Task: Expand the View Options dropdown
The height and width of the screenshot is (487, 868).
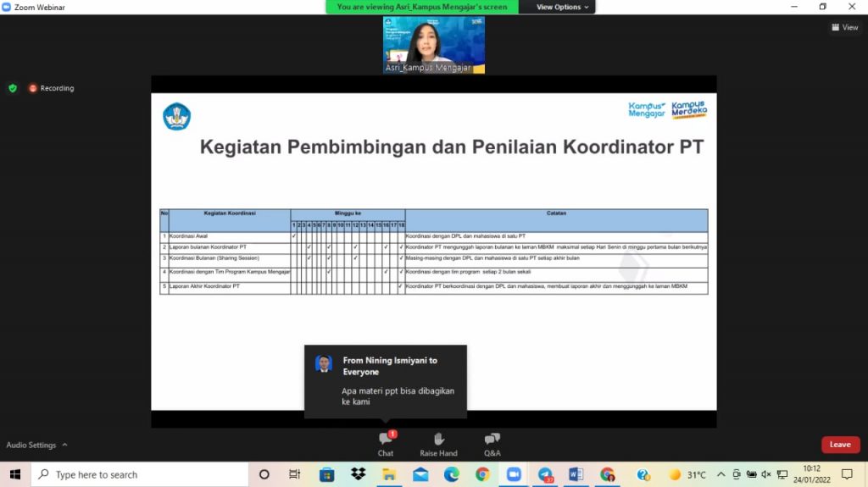Action: [x=563, y=7]
